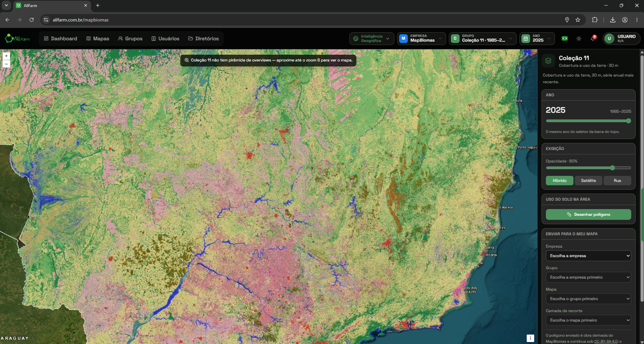This screenshot has width=644, height=344.
Task: Click the browser address bar URL
Action: [x=81, y=20]
